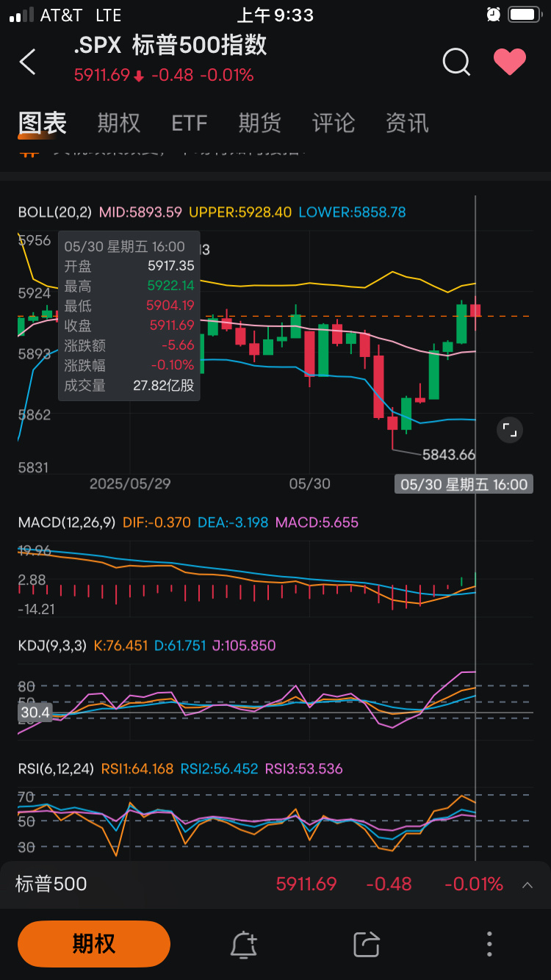The width and height of the screenshot is (551, 980).
Task: Switch to the 期权 tab
Action: click(119, 123)
